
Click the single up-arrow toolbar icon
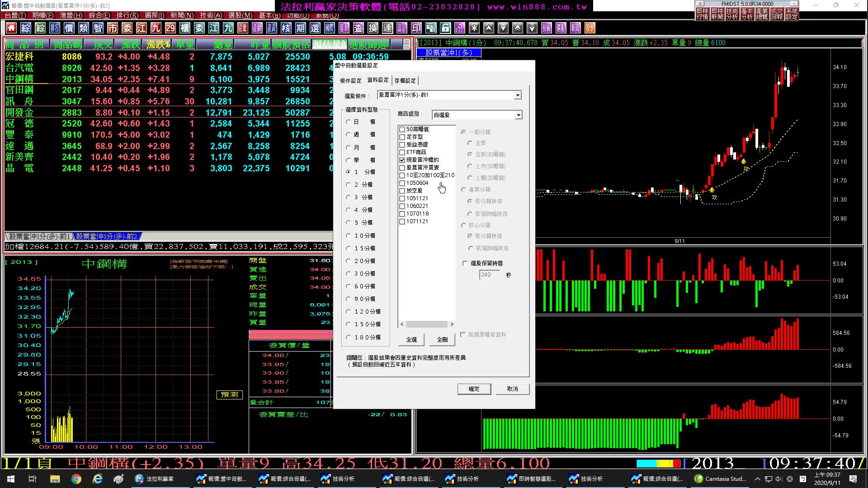click(x=489, y=28)
